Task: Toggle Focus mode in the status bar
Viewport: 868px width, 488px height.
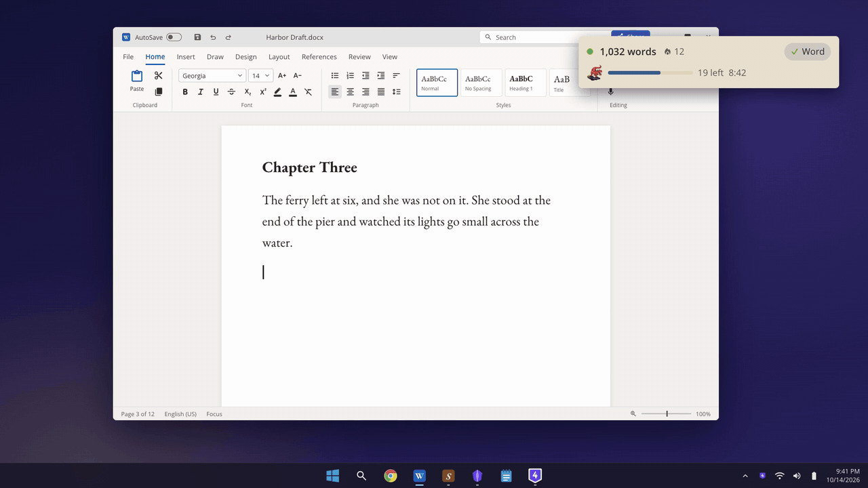Action: pyautogui.click(x=214, y=414)
